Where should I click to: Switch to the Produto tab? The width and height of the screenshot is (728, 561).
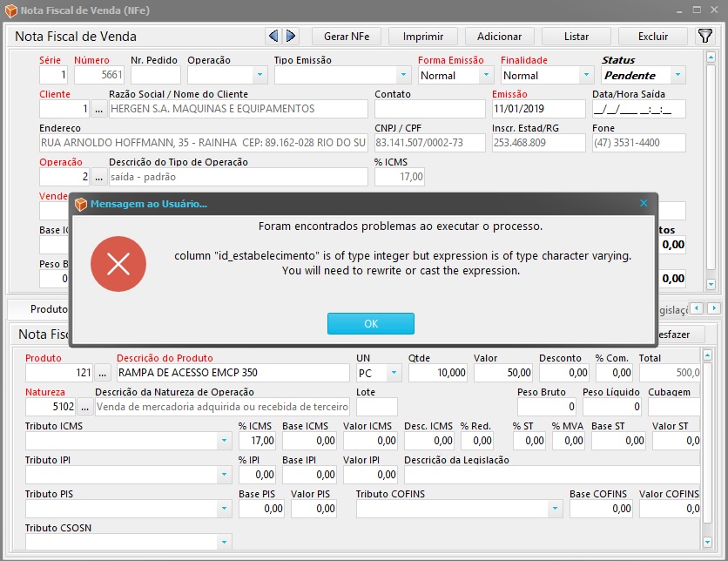(x=49, y=309)
